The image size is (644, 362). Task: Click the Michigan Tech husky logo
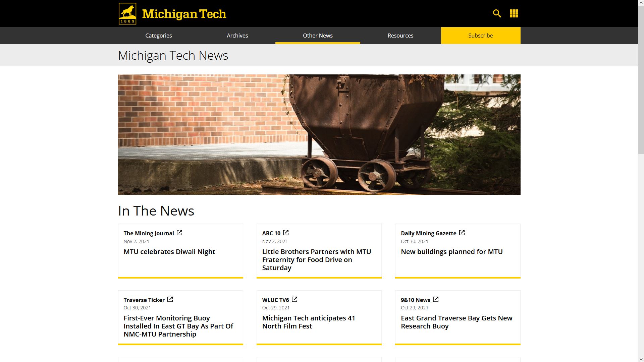coord(127,14)
